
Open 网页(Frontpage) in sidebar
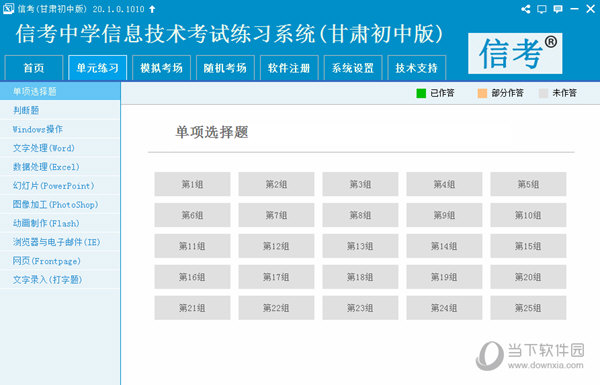60,261
